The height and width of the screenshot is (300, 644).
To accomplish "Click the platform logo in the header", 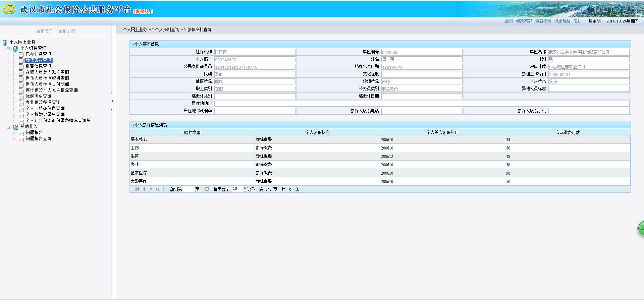I will [9, 9].
